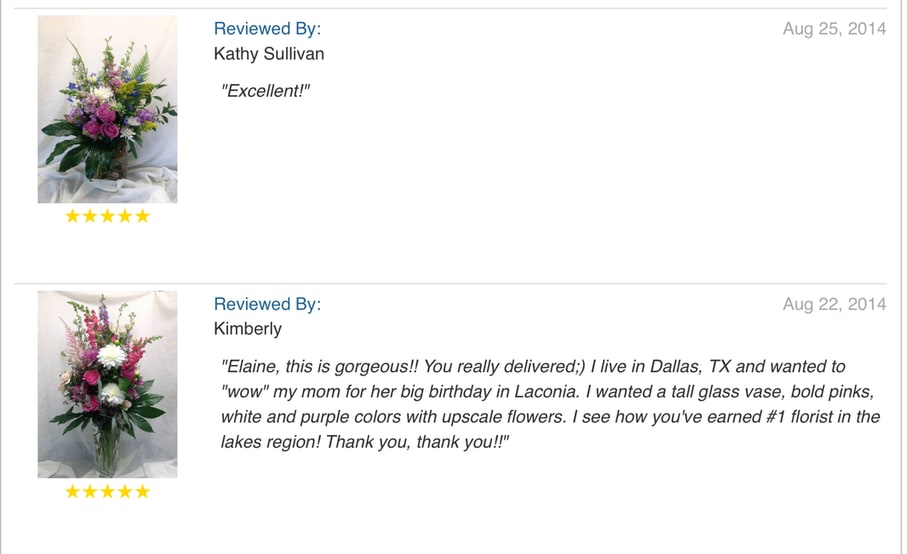The height and width of the screenshot is (554, 907).
Task: Click the "Excellent!" review text
Action: click(x=265, y=91)
